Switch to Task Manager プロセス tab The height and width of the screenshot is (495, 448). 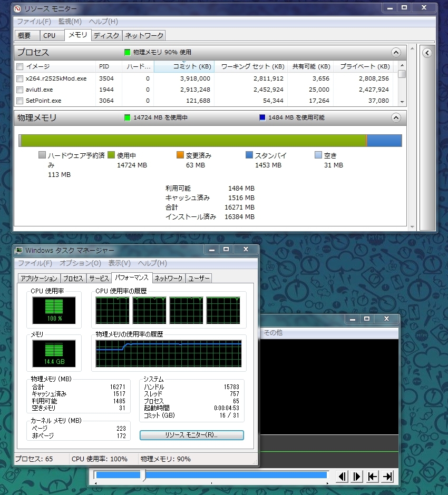[73, 278]
